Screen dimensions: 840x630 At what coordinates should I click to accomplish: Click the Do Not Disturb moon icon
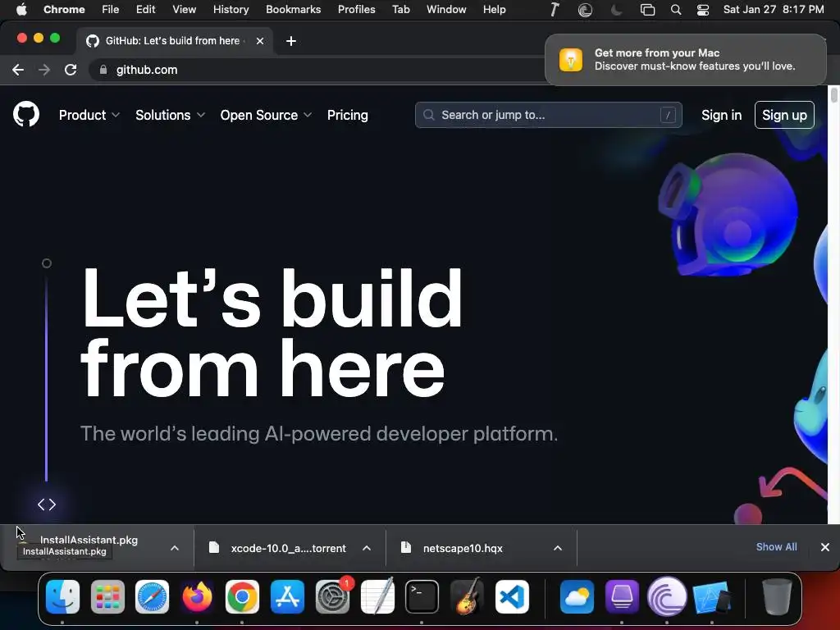click(x=617, y=10)
